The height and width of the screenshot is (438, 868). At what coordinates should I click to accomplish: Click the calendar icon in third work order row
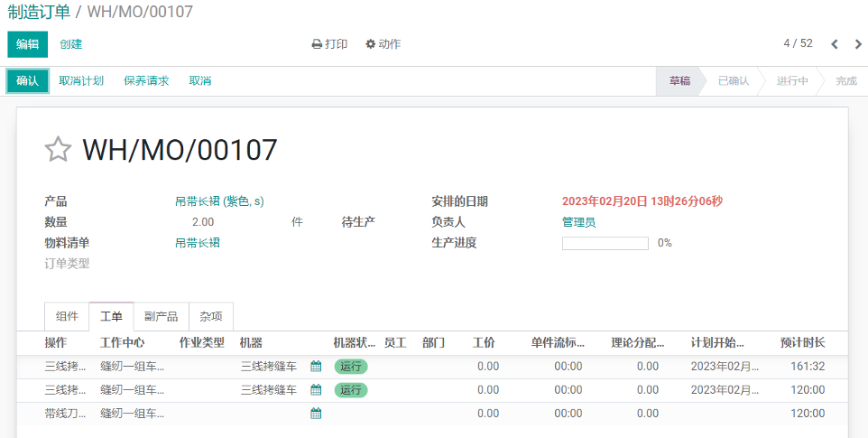pos(316,414)
